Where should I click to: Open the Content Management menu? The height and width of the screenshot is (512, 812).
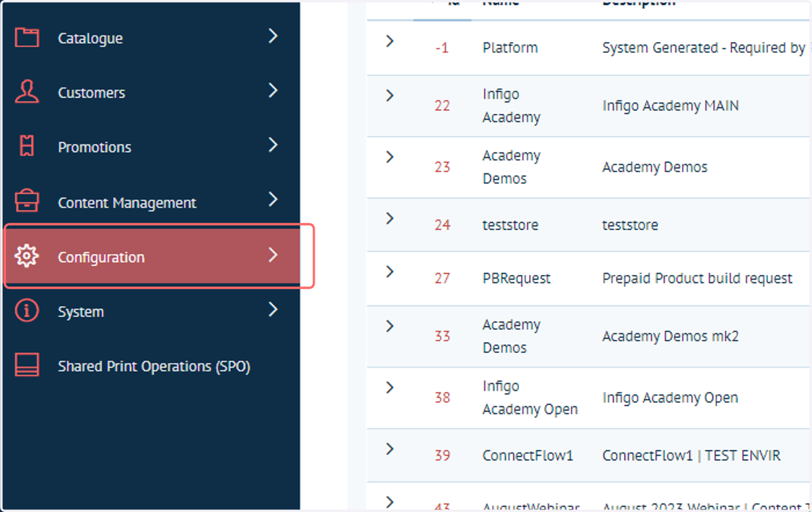tap(152, 202)
